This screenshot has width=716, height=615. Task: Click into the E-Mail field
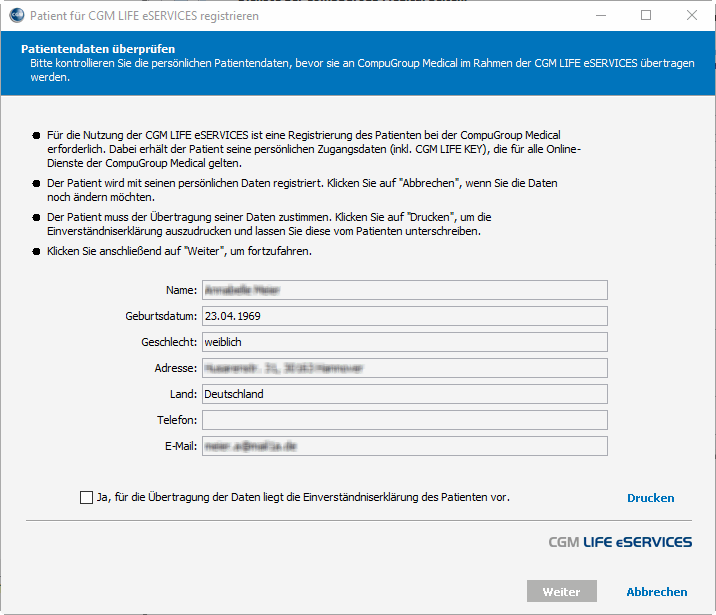[405, 446]
